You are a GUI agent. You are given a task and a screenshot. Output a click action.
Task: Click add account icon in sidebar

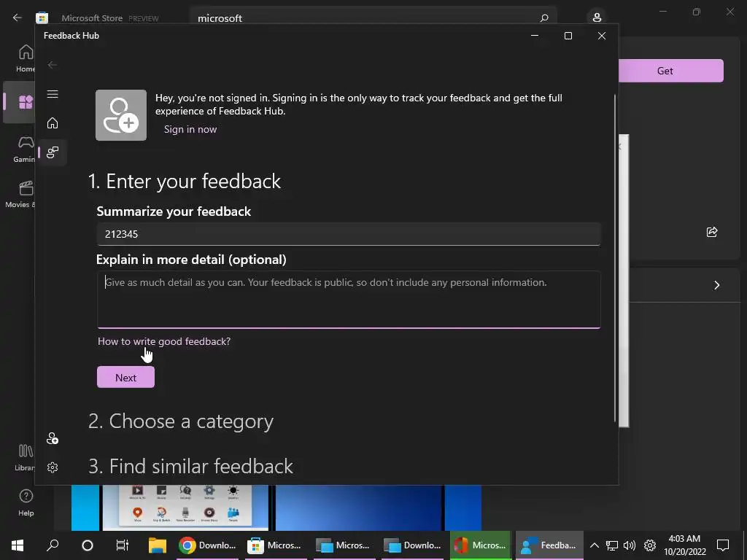point(53,438)
